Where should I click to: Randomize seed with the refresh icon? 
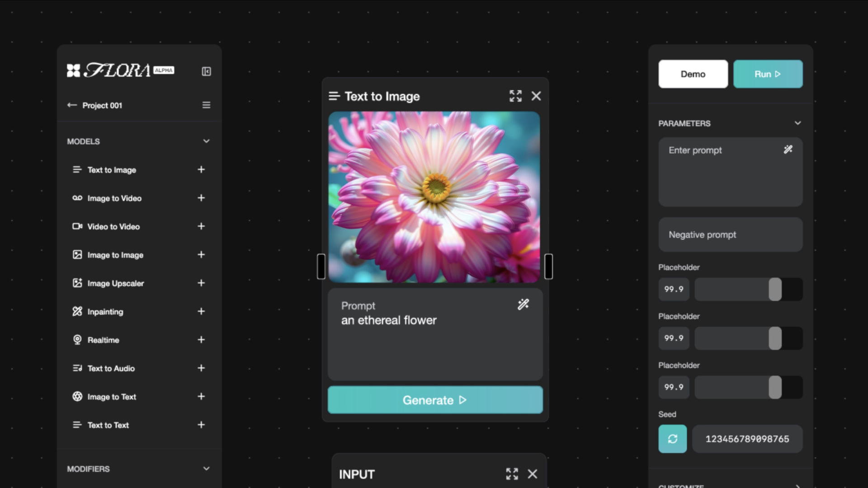[672, 439]
